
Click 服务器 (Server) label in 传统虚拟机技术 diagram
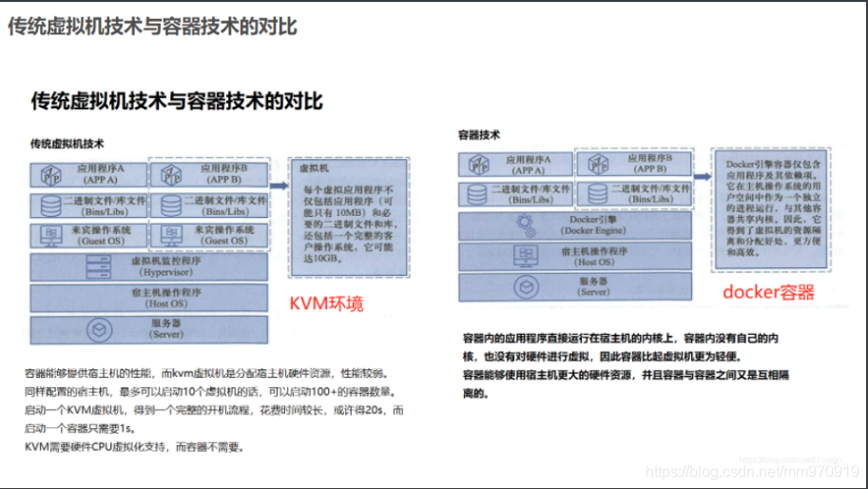point(166,329)
